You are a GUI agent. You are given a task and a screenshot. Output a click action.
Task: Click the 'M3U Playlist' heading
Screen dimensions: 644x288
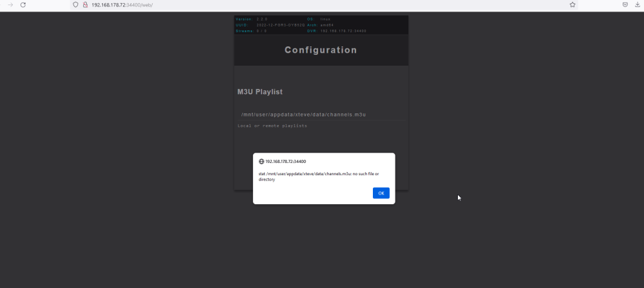(x=260, y=92)
